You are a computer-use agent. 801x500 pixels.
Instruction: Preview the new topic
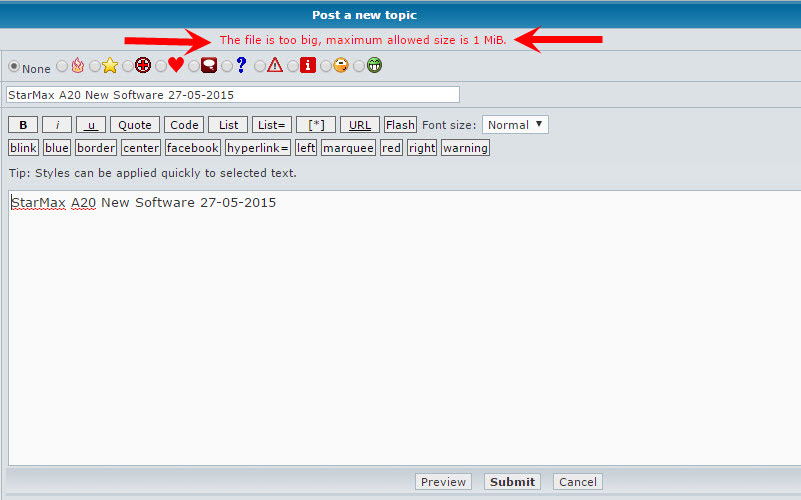tap(443, 482)
